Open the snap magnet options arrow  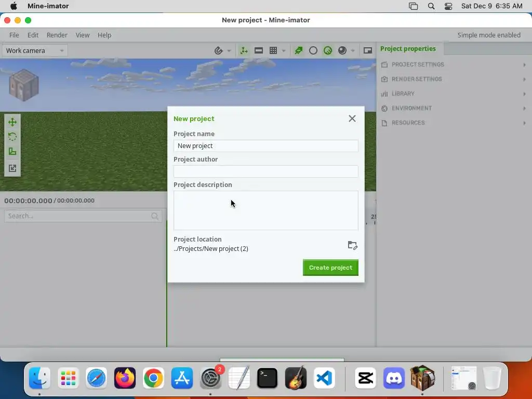click(229, 51)
